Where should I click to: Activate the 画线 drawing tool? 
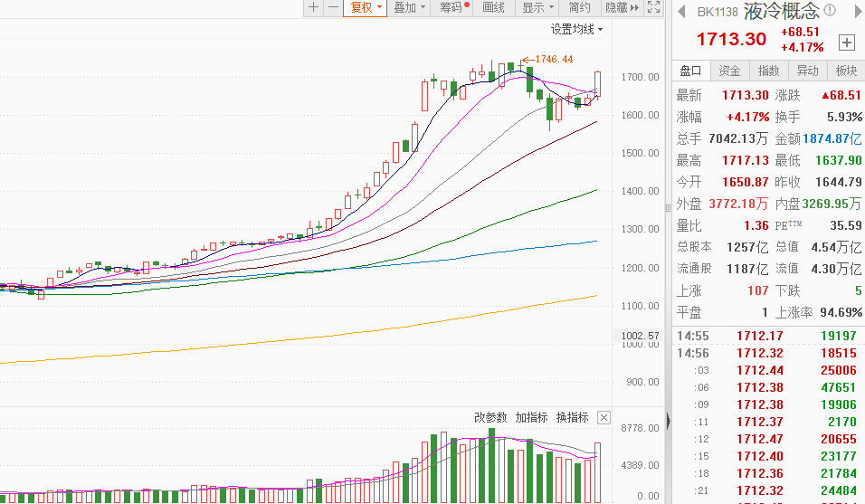tap(493, 7)
